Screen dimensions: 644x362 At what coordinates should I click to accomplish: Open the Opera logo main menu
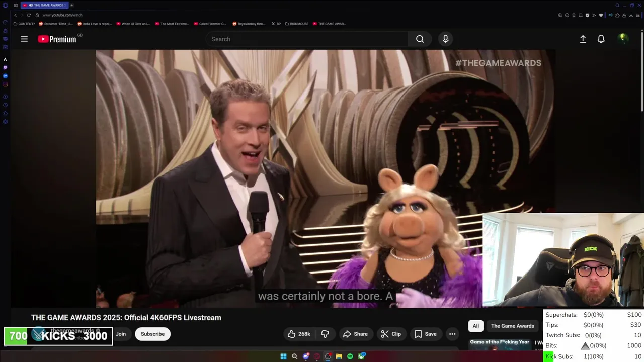pos(5,5)
